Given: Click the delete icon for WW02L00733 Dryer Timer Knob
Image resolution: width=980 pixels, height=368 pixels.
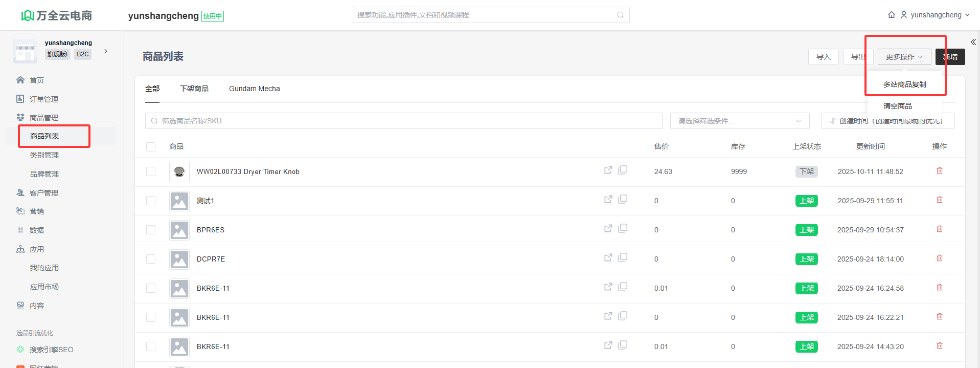Looking at the screenshot, I should pyautogui.click(x=939, y=171).
